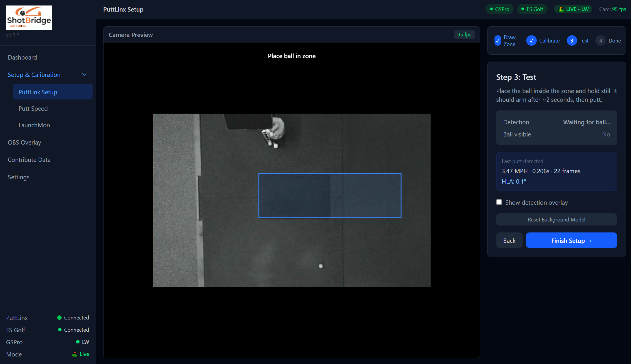Enable Show detection overlay checkbox

pos(499,202)
